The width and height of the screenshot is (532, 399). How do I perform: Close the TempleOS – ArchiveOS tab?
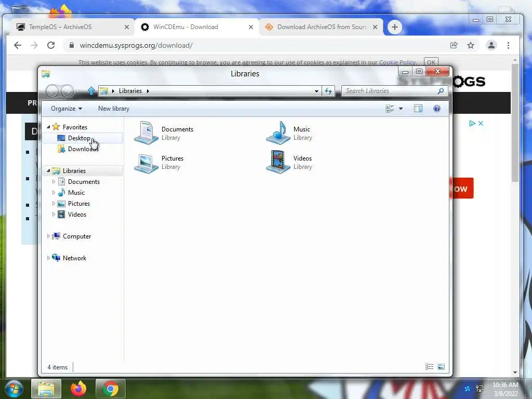[x=127, y=27]
